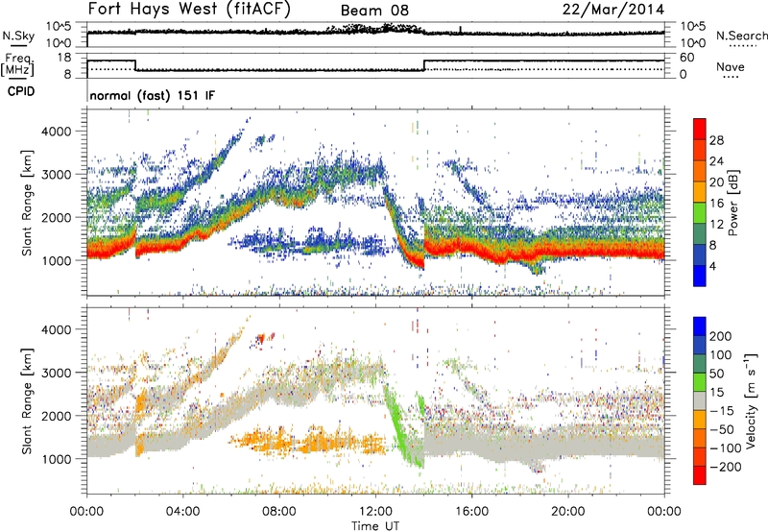Click the 'N.Sky' legend label
The image size is (768, 532).
pos(18,36)
